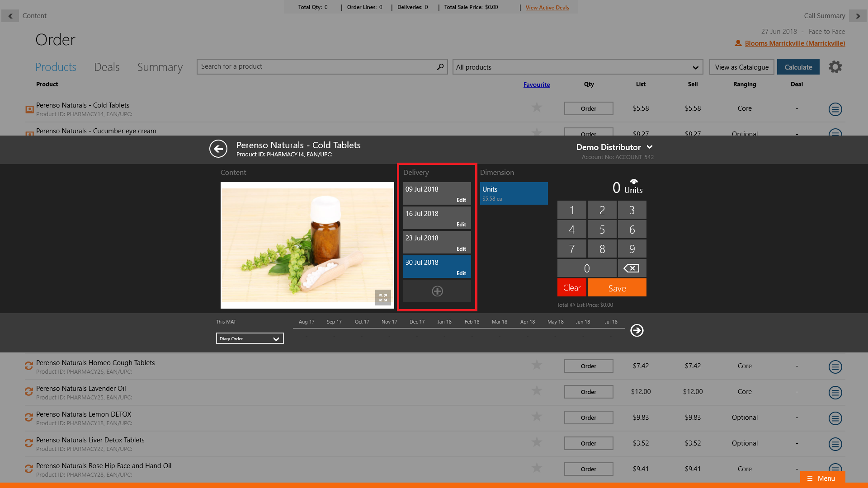Click the search magnifier icon
This screenshot has height=488, width=868.
pyautogui.click(x=440, y=67)
